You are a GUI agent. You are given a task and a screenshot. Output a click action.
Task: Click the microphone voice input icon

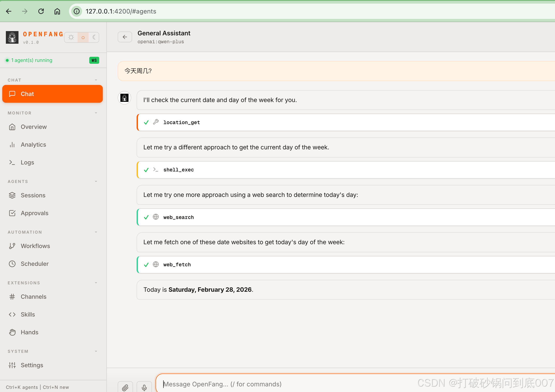pos(144,387)
